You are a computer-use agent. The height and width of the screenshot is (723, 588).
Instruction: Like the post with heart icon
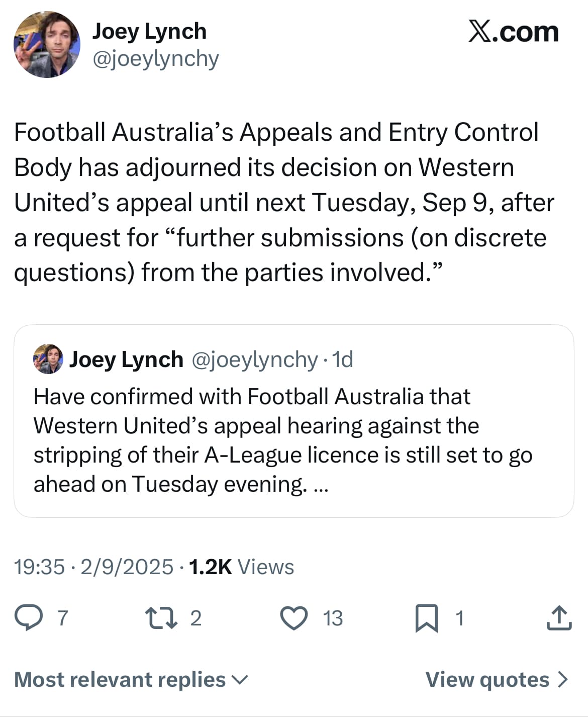293,618
